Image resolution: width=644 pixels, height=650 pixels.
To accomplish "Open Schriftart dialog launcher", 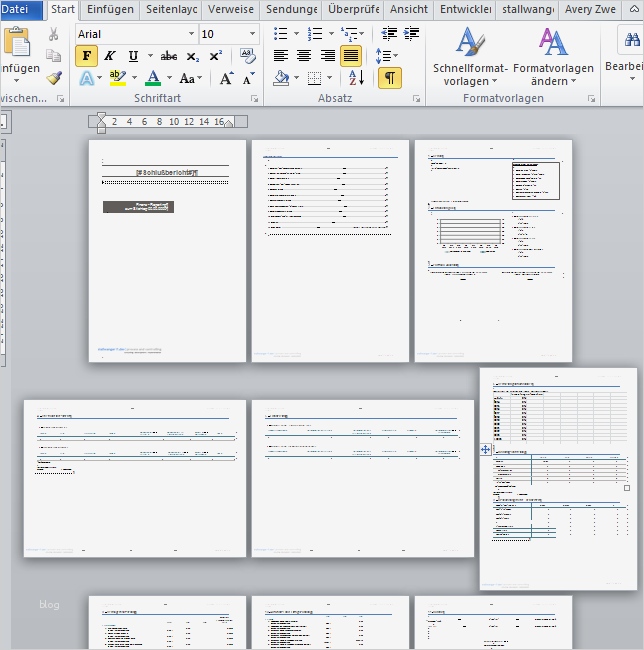I will pos(254,99).
